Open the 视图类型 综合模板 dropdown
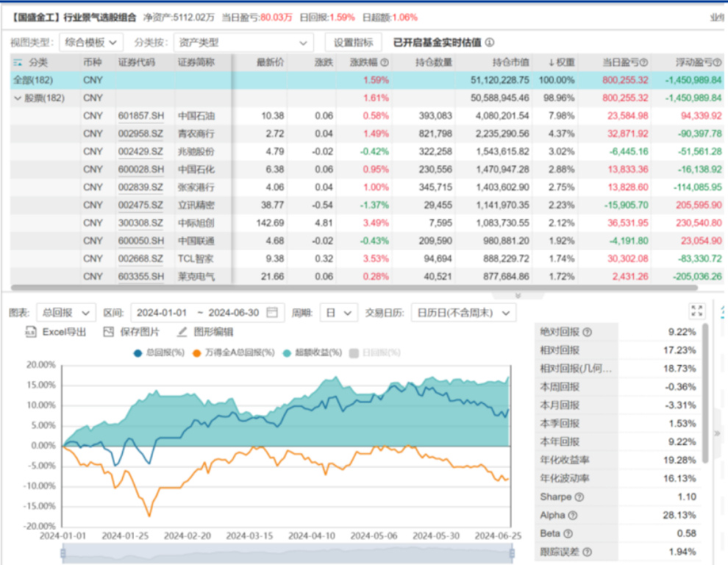 tap(91, 43)
